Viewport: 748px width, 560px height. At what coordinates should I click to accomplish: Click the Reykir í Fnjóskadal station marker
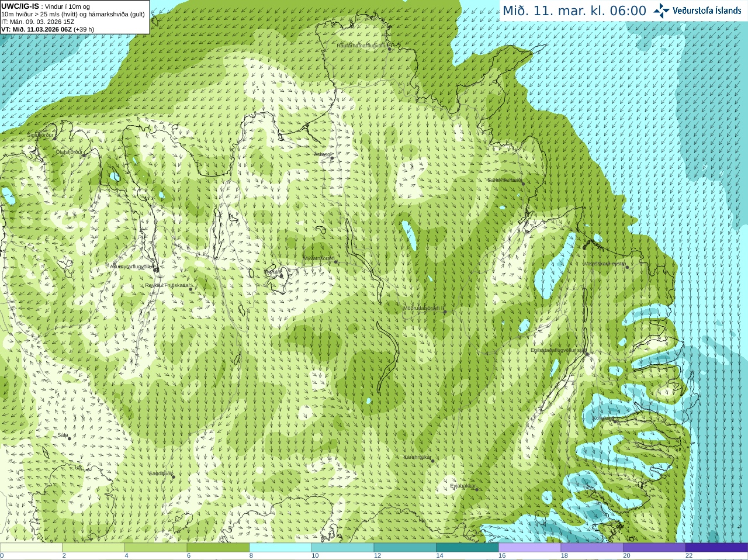pyautogui.click(x=191, y=289)
